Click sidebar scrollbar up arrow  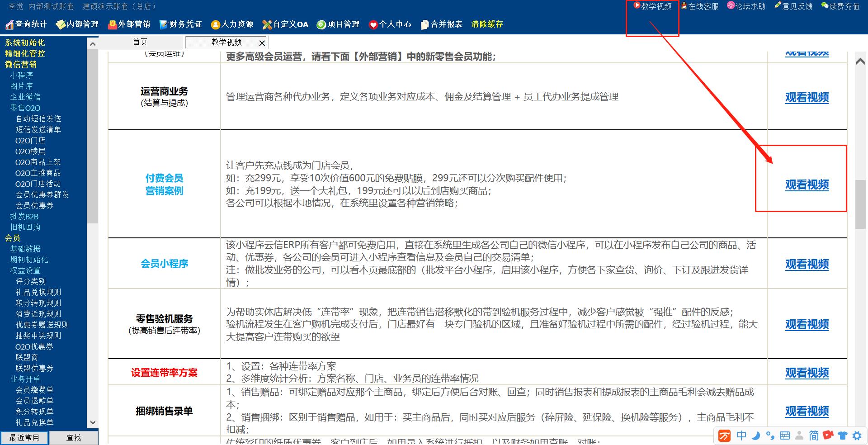click(x=93, y=44)
